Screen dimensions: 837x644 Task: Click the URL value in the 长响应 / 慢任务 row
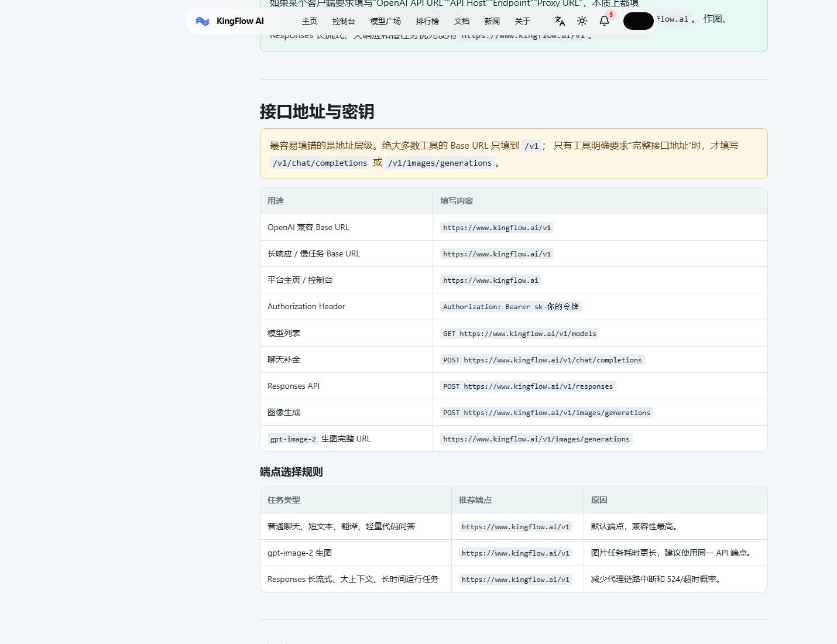click(497, 254)
